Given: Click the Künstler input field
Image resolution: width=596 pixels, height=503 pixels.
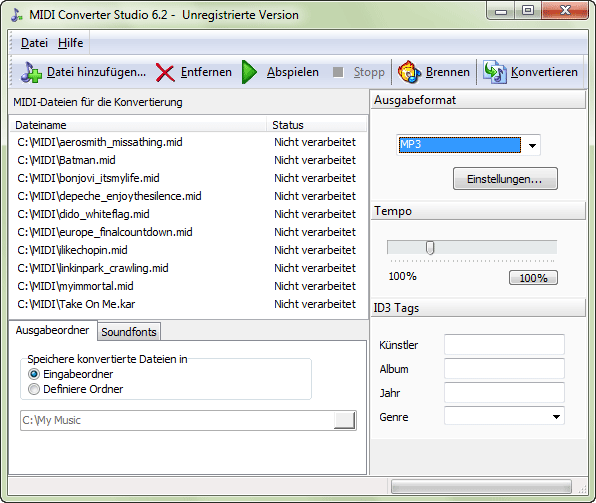Looking at the screenshot, I should coord(504,344).
